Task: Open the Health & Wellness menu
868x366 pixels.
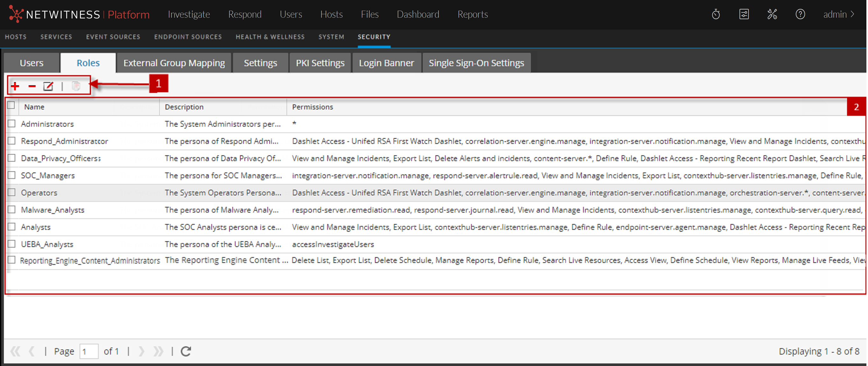Action: (270, 37)
